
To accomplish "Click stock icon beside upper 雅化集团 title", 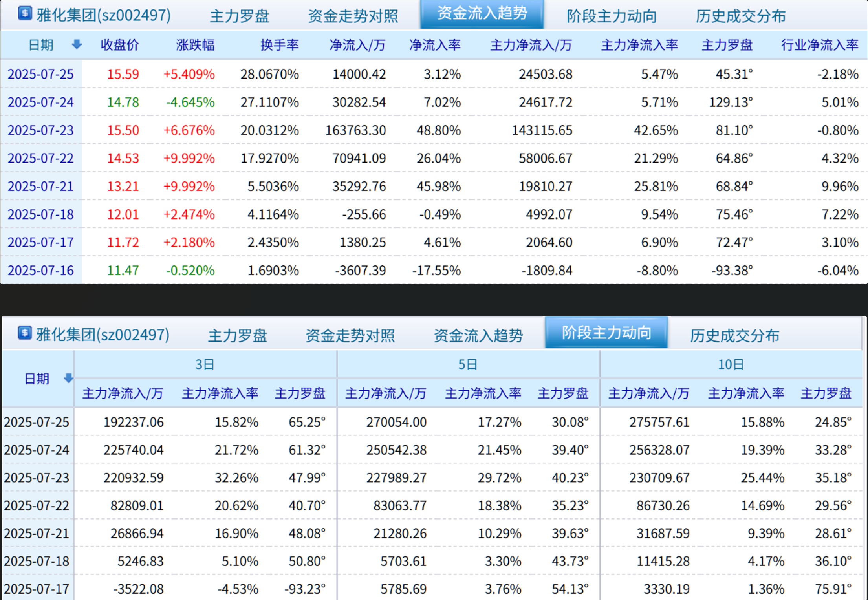I will (x=25, y=14).
